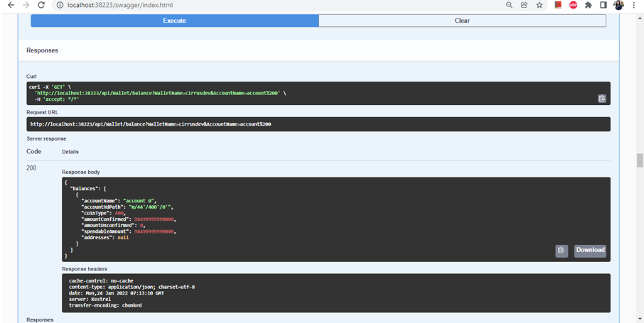Image resolution: width=644 pixels, height=323 pixels.
Task: Reload the Swagger page
Action: pyautogui.click(x=41, y=5)
